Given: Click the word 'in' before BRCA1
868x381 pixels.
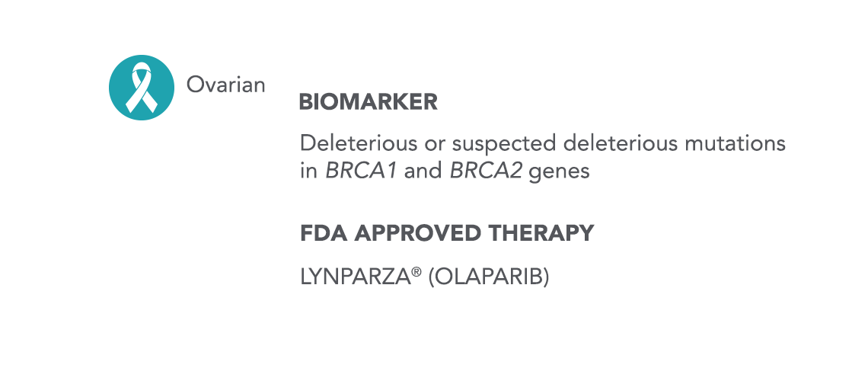Looking at the screenshot, I should pyautogui.click(x=308, y=171).
